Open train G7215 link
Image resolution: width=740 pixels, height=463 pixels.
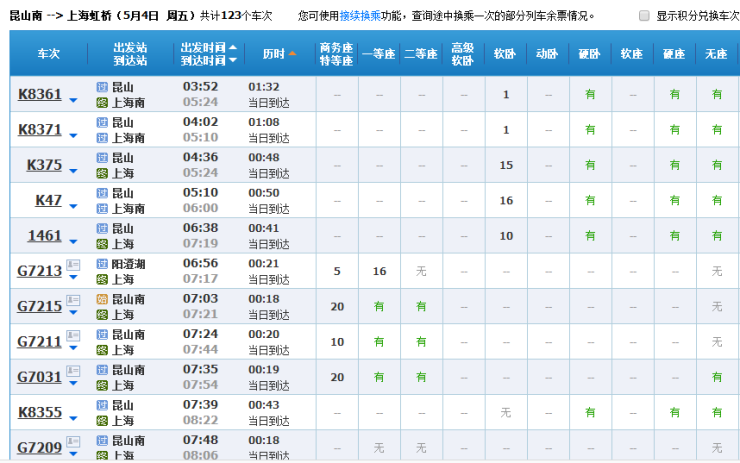point(40,306)
